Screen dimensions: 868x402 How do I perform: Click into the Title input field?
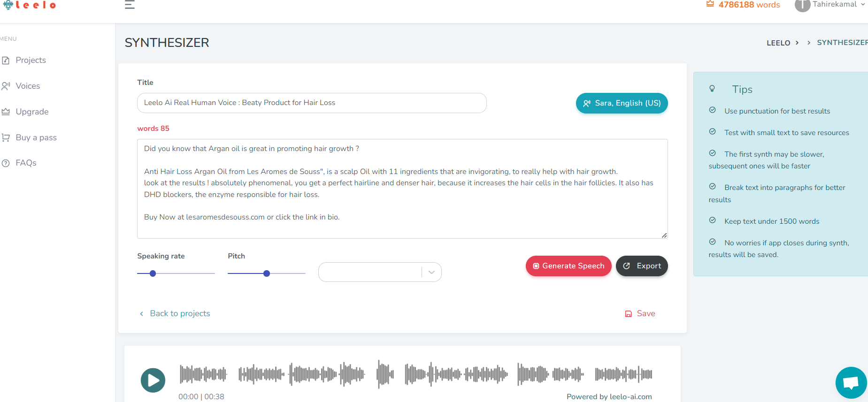(x=312, y=103)
